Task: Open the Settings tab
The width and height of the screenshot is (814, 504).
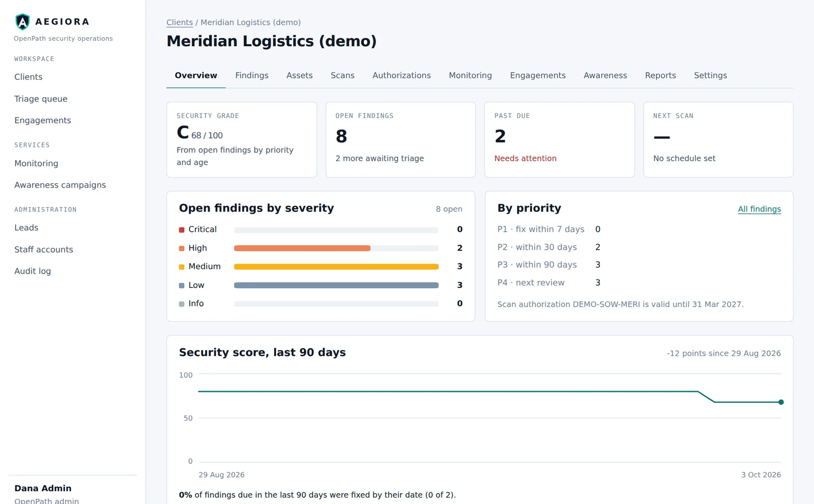Action: (x=710, y=75)
